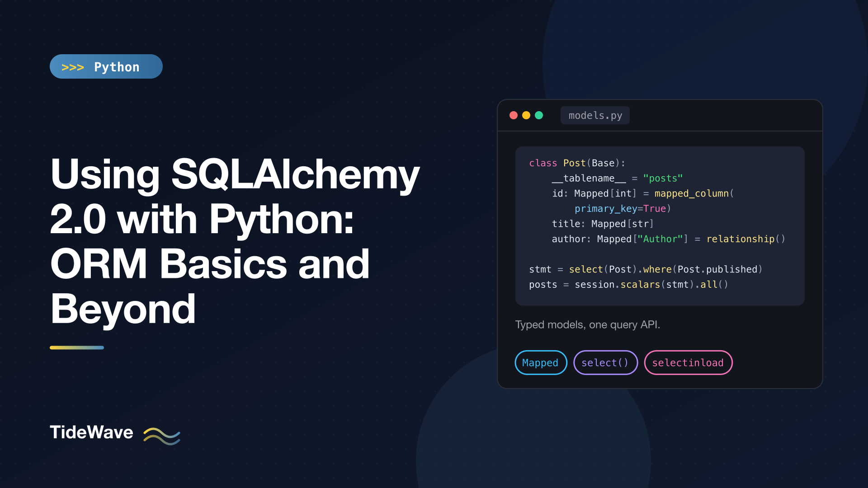This screenshot has width=868, height=488.
Task: Click the 'posts = session.scalars' line
Action: [x=628, y=285]
